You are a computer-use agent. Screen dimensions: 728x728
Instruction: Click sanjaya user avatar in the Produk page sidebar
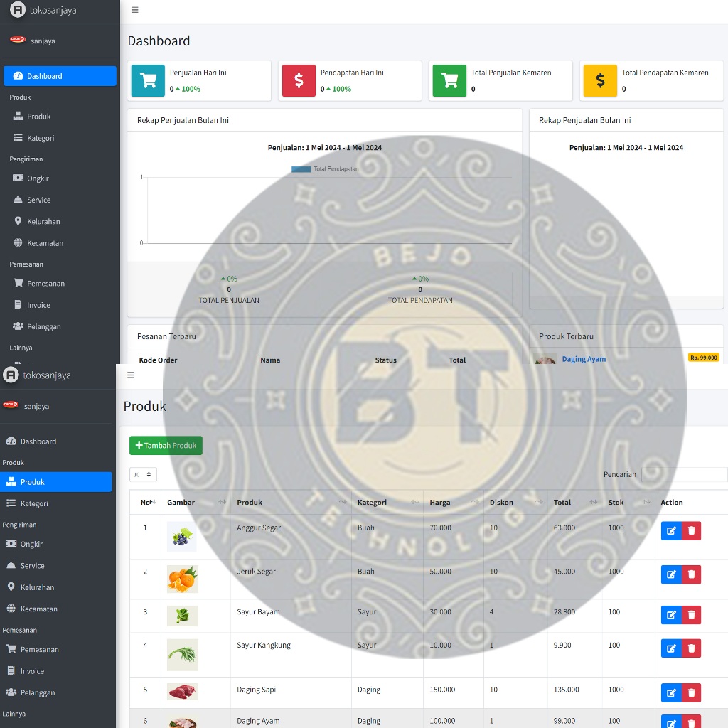point(11,405)
